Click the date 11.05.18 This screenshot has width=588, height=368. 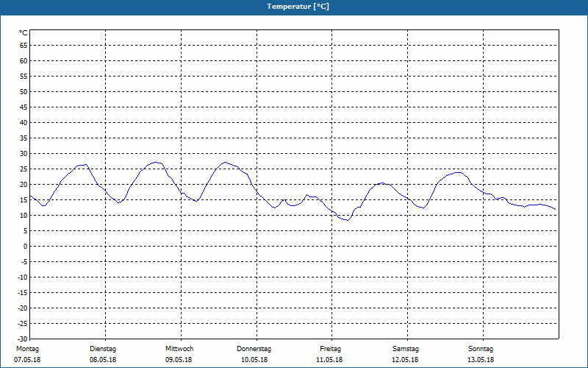point(329,360)
